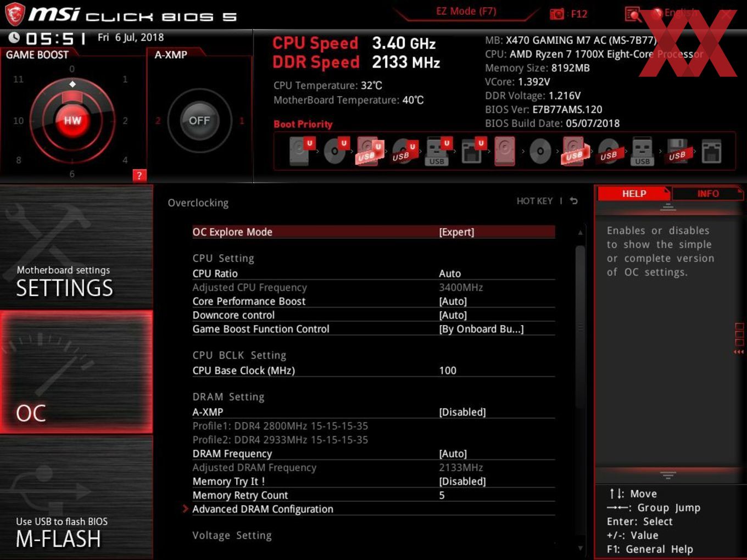Click the date Fri 6 Jul, 2018

tap(131, 37)
